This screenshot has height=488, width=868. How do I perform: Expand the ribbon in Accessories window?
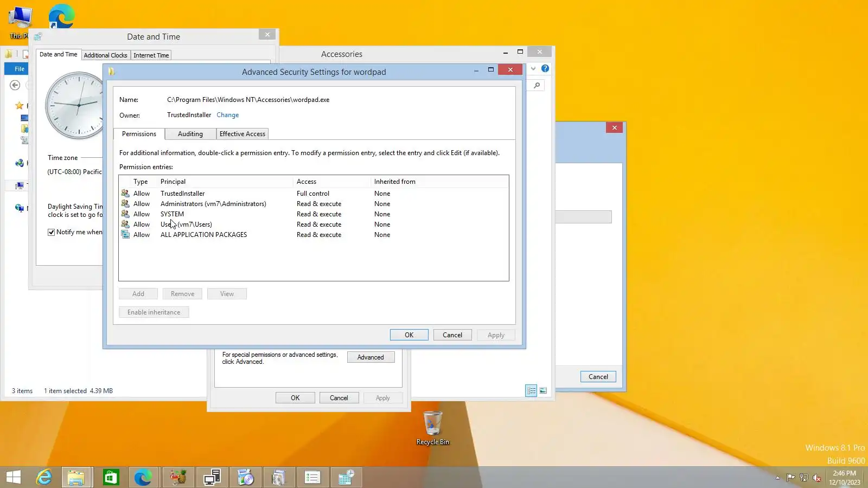point(533,68)
